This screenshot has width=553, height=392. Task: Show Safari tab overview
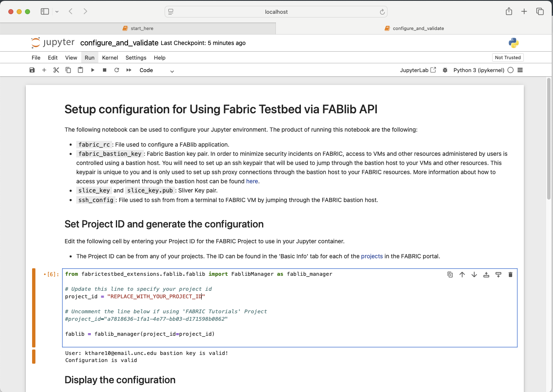(540, 12)
